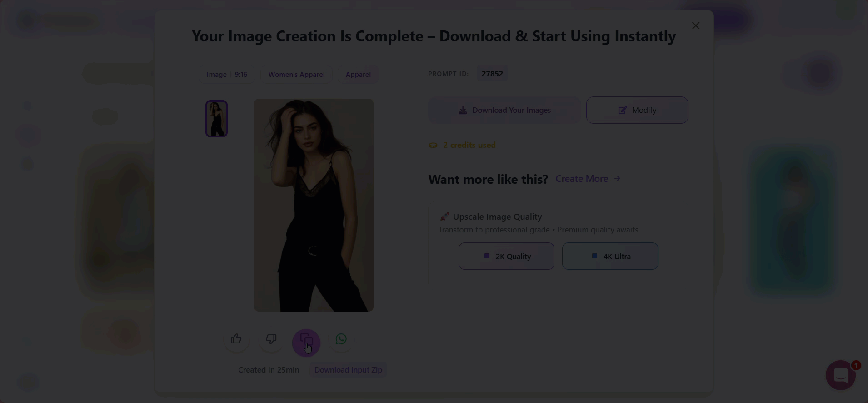Follow the Create More link
This screenshot has height=403, width=868.
tap(588, 179)
